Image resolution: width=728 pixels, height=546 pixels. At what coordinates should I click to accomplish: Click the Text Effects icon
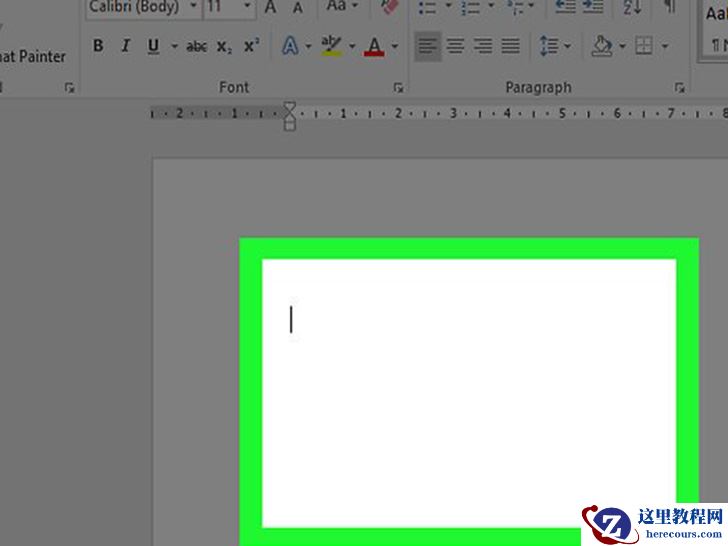[x=290, y=46]
